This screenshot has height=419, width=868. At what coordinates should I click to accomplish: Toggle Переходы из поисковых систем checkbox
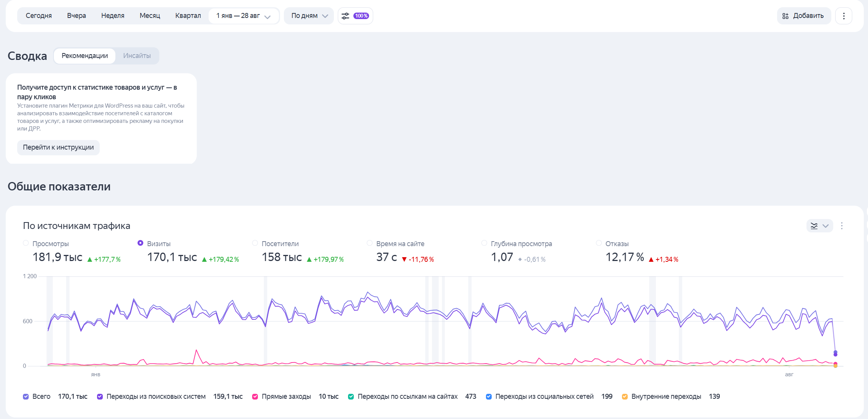[100, 396]
